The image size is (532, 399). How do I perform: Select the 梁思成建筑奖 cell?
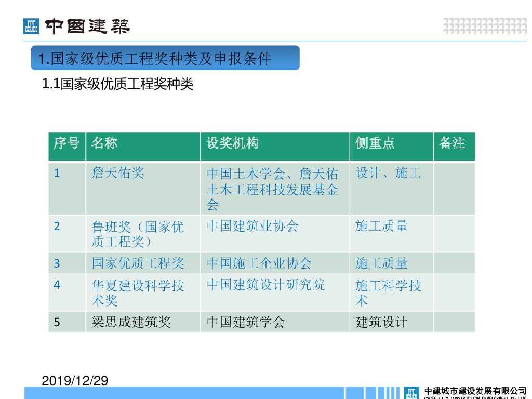(x=143, y=322)
